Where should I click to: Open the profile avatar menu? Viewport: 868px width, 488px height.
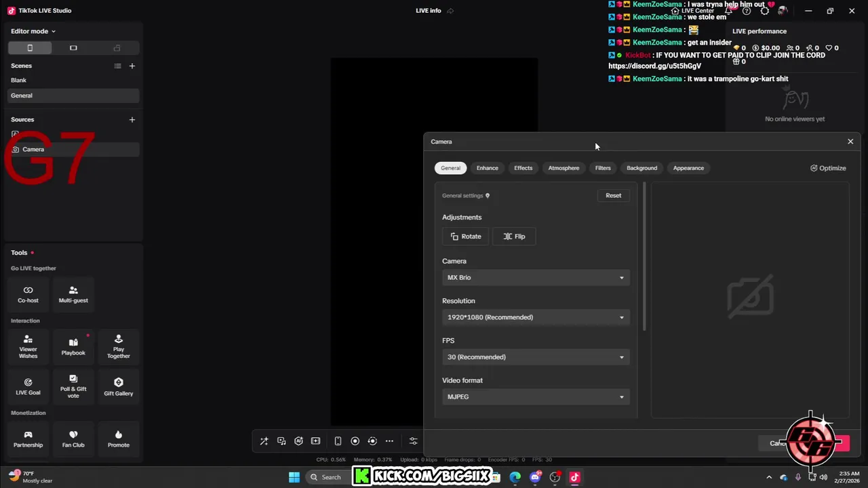click(x=783, y=11)
